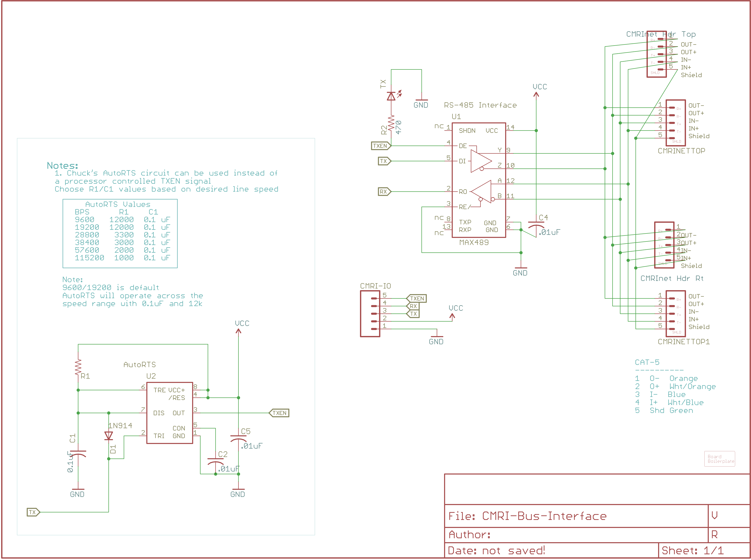Viewport: 751px width, 560px height.
Task: Select 'File: CMRI-Bus-Interface' in title block
Action: (x=528, y=516)
